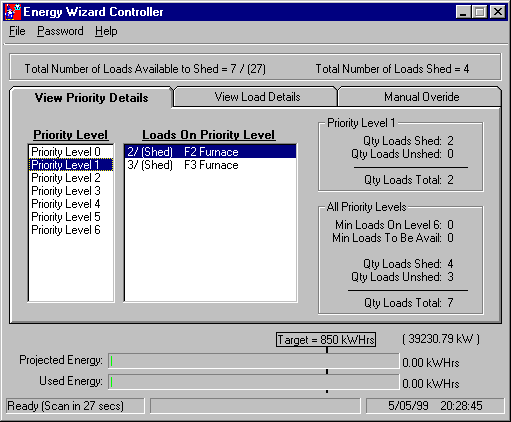Click Qty Loads Unshed in All Priority Levels
Image resolution: width=511 pixels, height=422 pixels.
click(x=402, y=277)
